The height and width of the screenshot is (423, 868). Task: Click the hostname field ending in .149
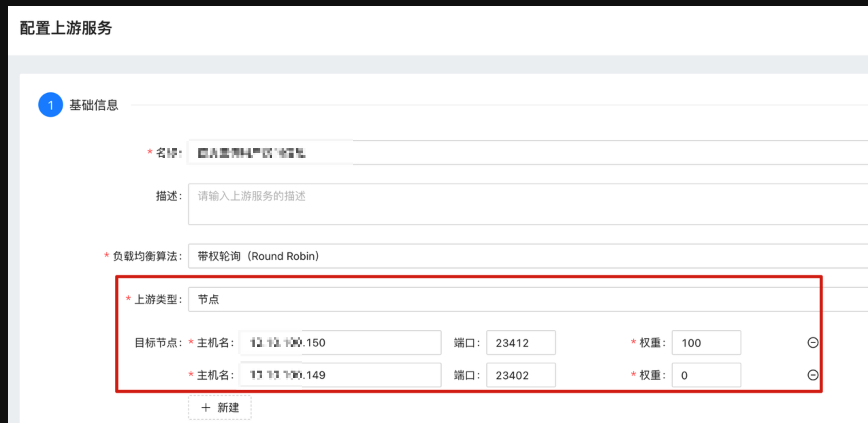click(x=340, y=375)
